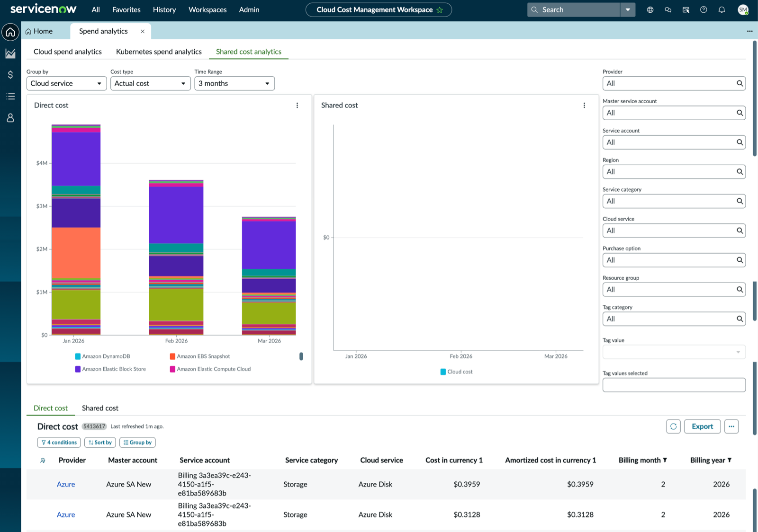This screenshot has width=758, height=532.
Task: Switch to the Shared cost table tab
Action: 100,408
